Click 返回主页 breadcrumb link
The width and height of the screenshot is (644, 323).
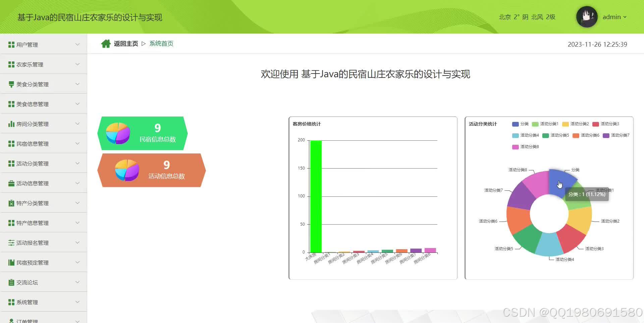point(126,44)
